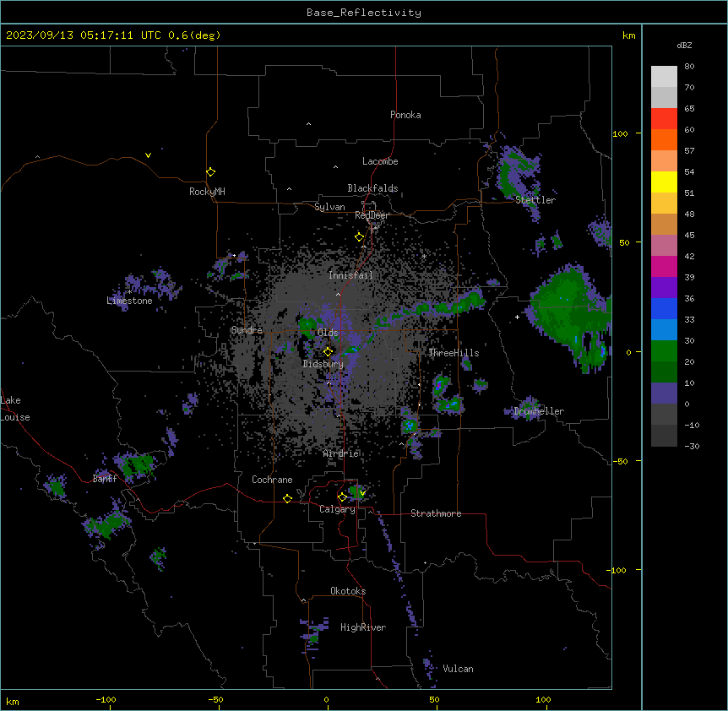This screenshot has width=728, height=711.
Task: Click the HighRiver label
Action: click(x=363, y=627)
